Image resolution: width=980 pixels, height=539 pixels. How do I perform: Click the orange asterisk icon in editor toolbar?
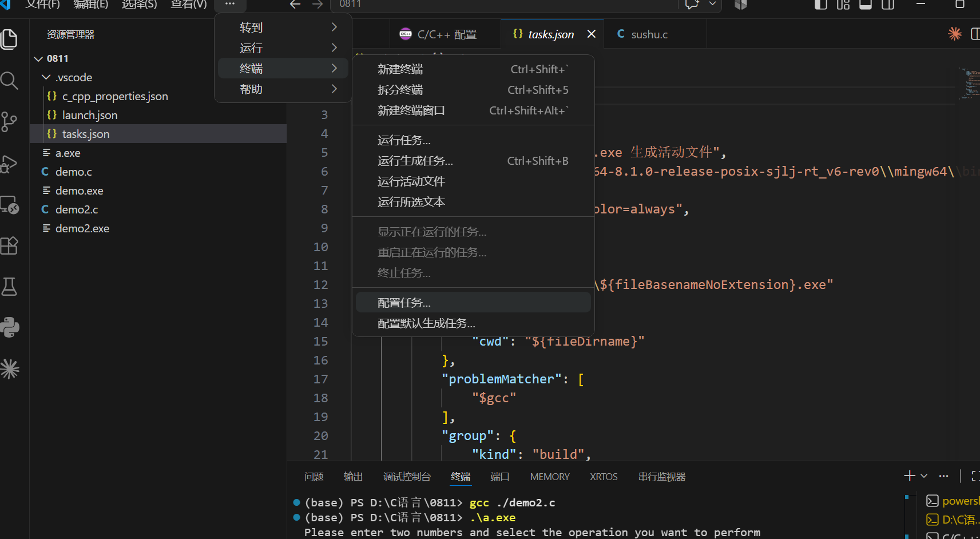(954, 34)
